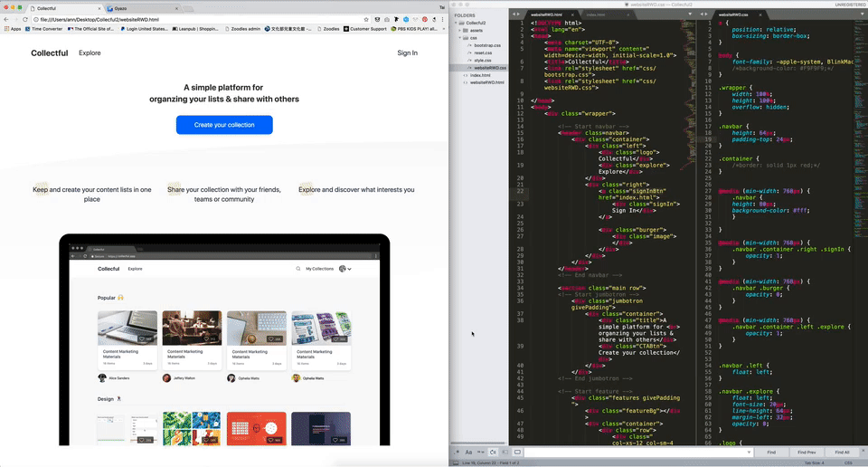868x467 pixels.
Task: Open the assets folder icon in sidebar
Action: click(x=466, y=31)
